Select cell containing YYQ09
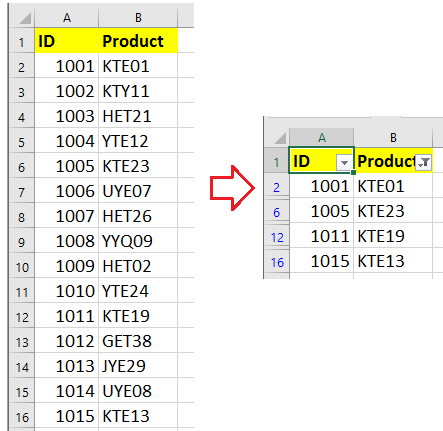The image size is (443, 431). click(138, 241)
